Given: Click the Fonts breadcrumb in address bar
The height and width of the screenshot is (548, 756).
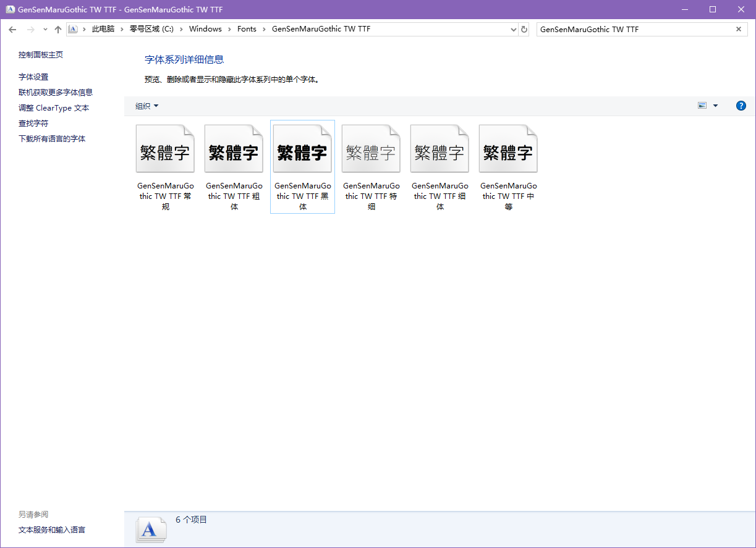Looking at the screenshot, I should click(247, 29).
